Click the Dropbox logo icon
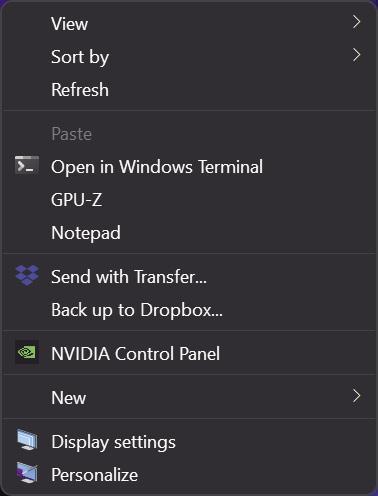This screenshot has width=378, height=496. tap(27, 275)
